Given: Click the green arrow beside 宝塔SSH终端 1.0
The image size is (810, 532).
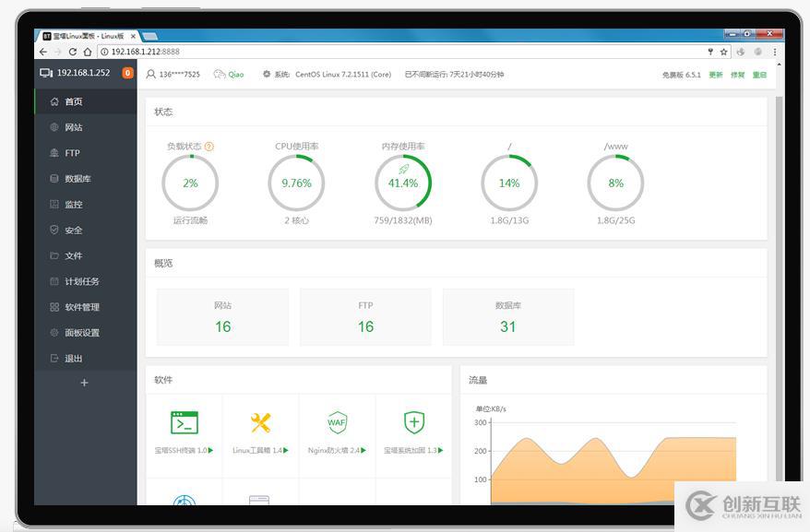Looking at the screenshot, I should 210,450.
